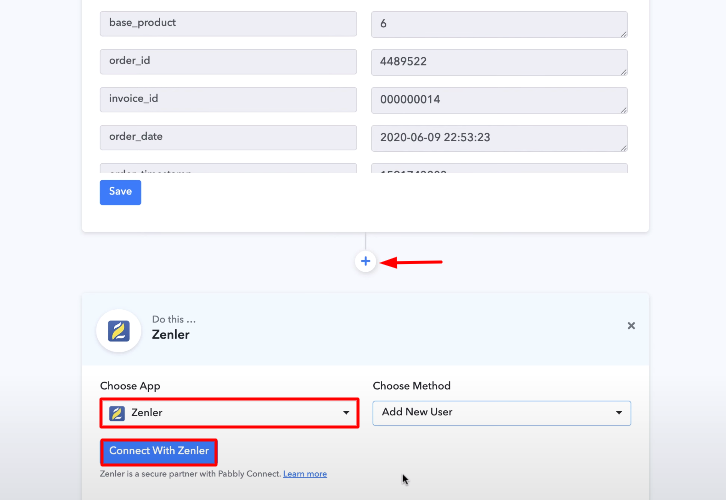
Task: Click the 'Do this ...' step label
Action: tap(174, 319)
